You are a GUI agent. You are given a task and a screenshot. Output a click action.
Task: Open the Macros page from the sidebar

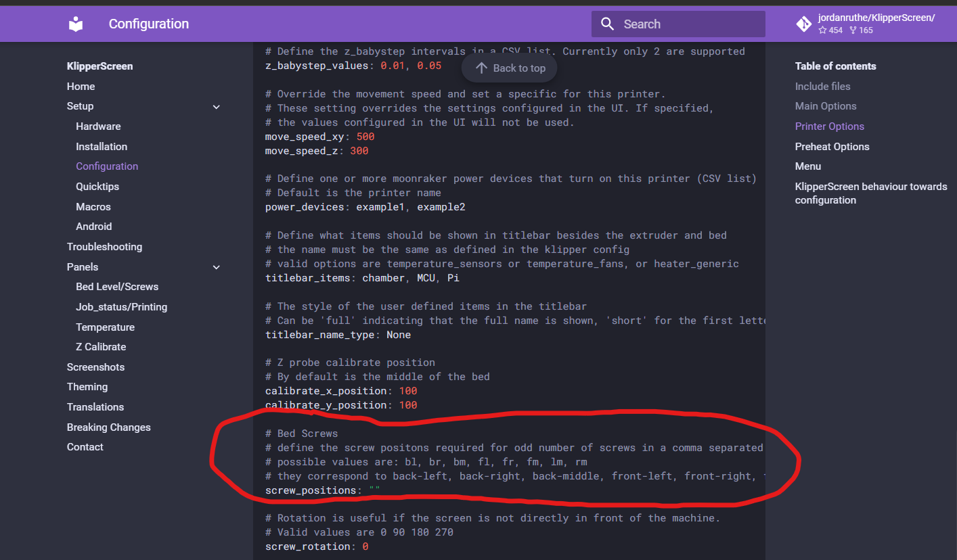pyautogui.click(x=93, y=206)
